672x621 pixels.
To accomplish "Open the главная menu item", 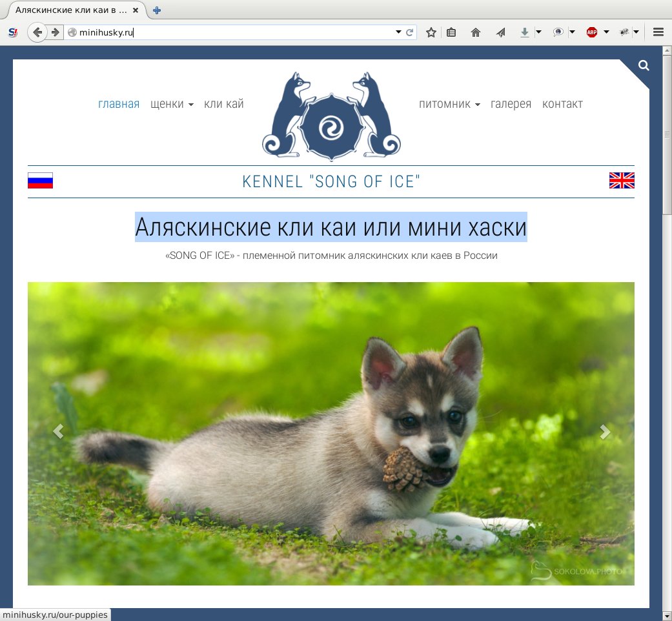I will pos(119,104).
